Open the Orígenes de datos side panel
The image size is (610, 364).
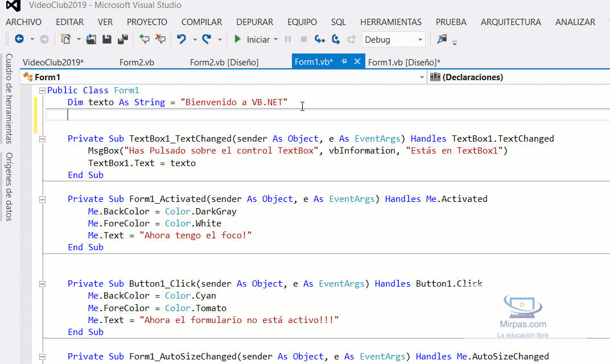(9, 187)
